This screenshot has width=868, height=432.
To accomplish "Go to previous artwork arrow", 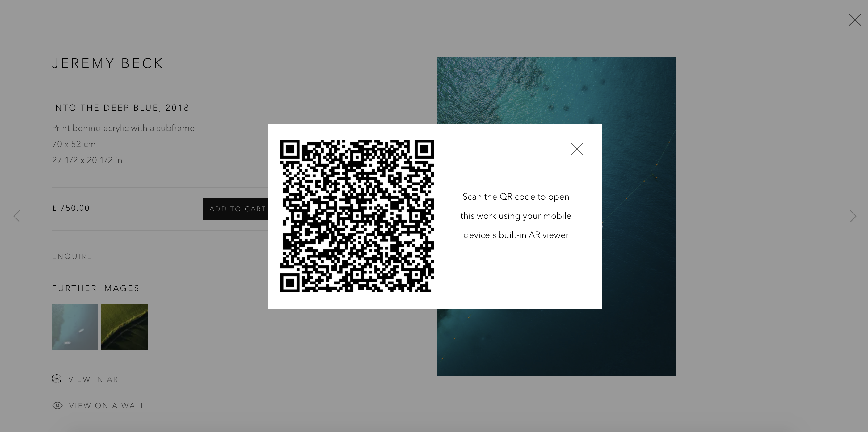I will [x=17, y=216].
